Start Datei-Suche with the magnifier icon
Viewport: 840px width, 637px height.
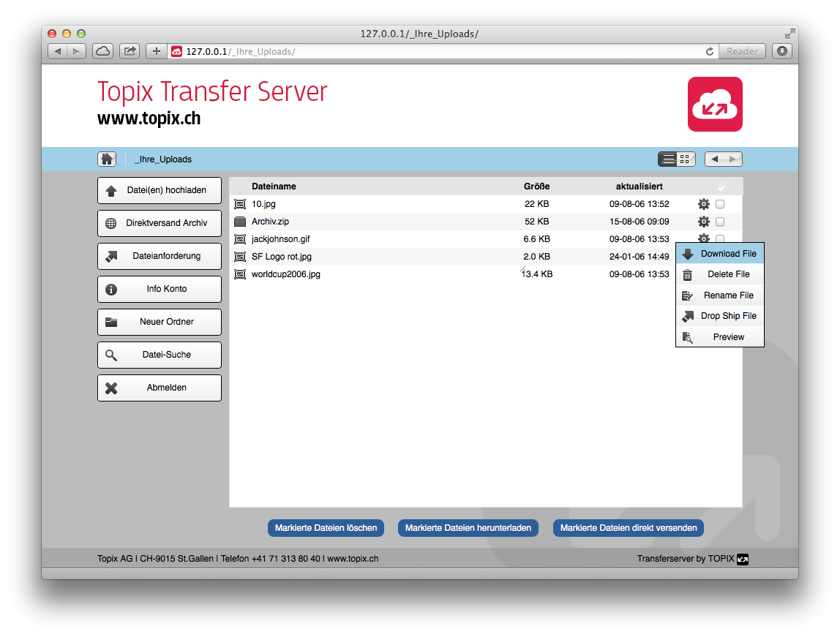(x=111, y=355)
